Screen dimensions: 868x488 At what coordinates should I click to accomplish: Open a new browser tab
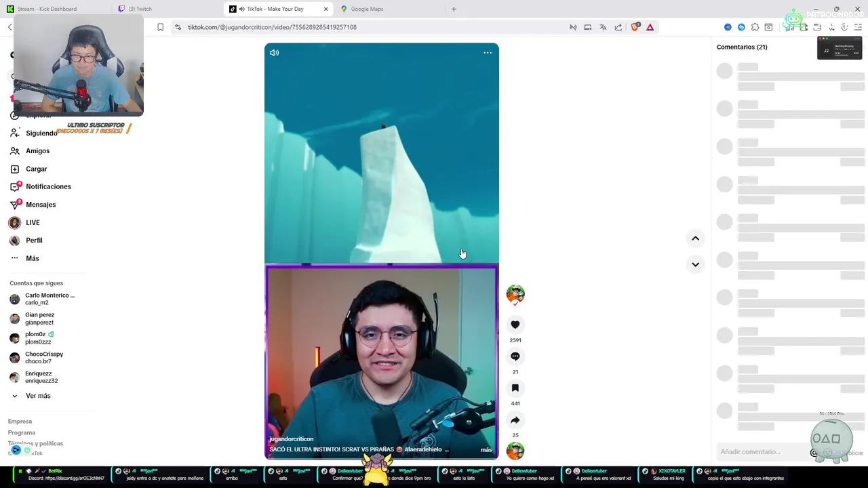pos(454,9)
